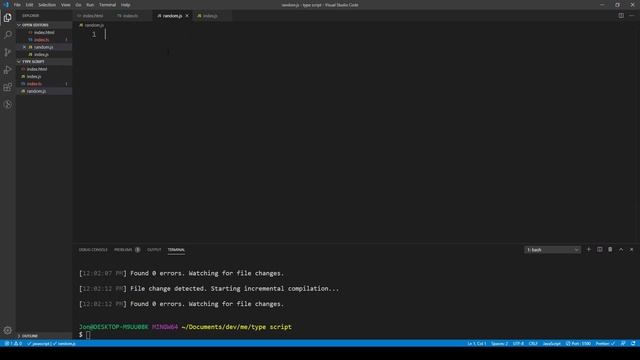Change indentation via Spaces: 2 status entry

(499, 344)
